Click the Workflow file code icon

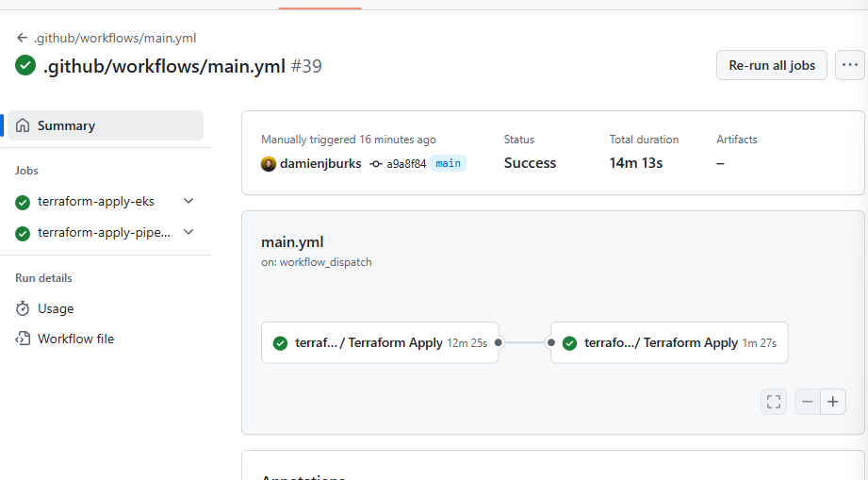pyautogui.click(x=23, y=339)
